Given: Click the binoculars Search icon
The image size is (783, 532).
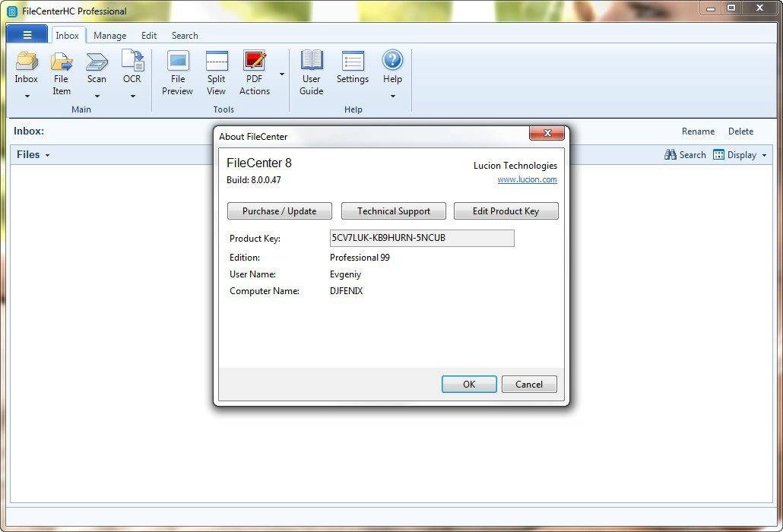Looking at the screenshot, I should 670,155.
